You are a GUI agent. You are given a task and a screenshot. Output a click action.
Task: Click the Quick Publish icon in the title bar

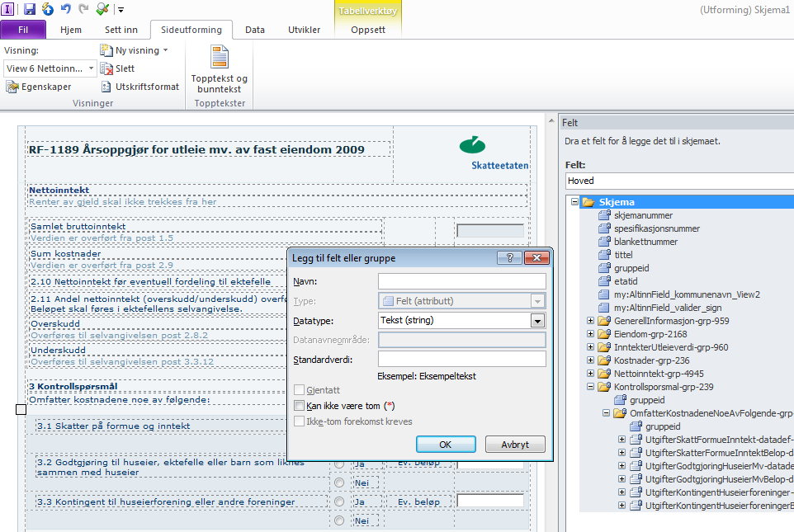[x=48, y=8]
